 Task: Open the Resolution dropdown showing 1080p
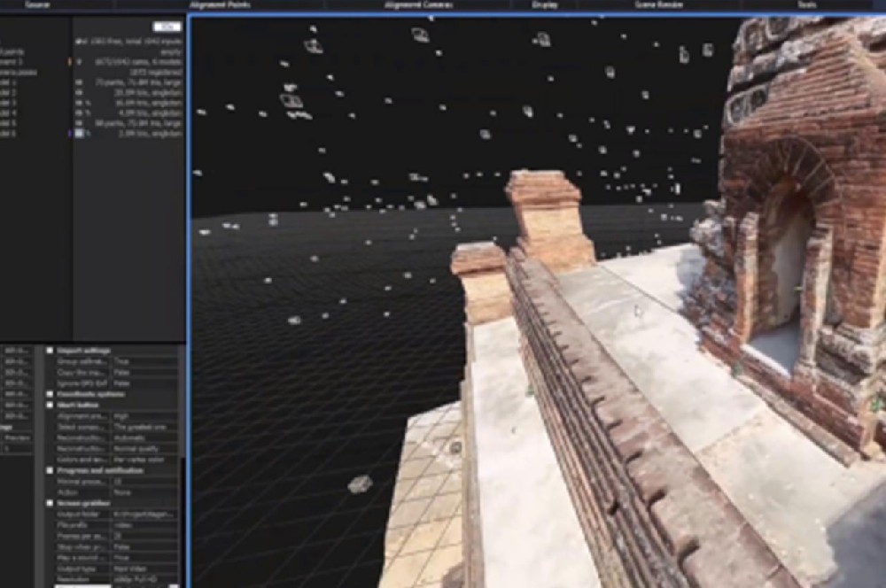(x=144, y=579)
